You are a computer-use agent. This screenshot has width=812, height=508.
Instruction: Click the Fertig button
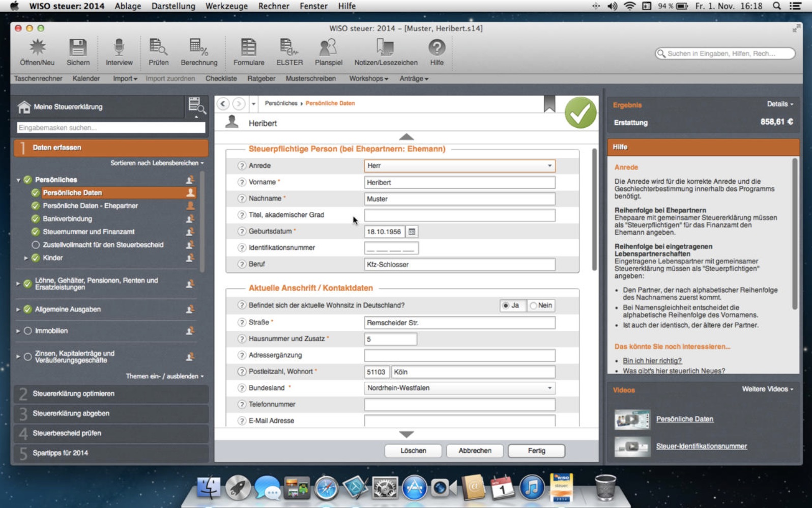pos(536,450)
